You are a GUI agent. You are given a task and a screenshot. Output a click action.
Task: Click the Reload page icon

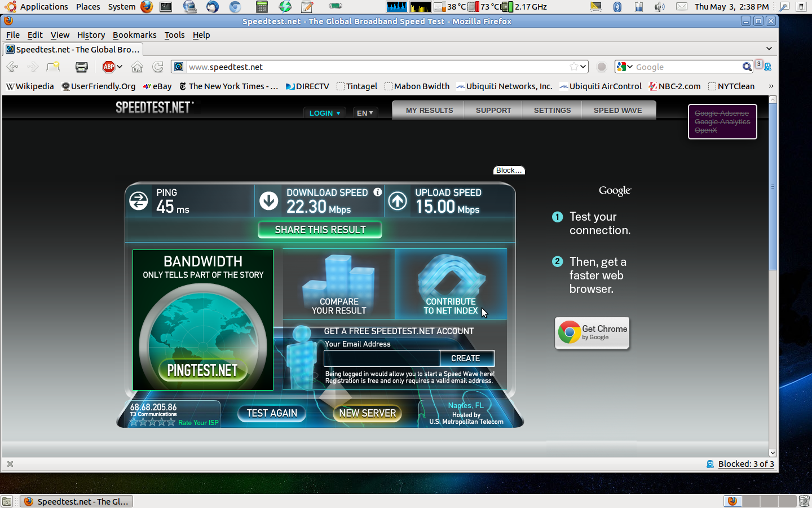click(x=158, y=67)
